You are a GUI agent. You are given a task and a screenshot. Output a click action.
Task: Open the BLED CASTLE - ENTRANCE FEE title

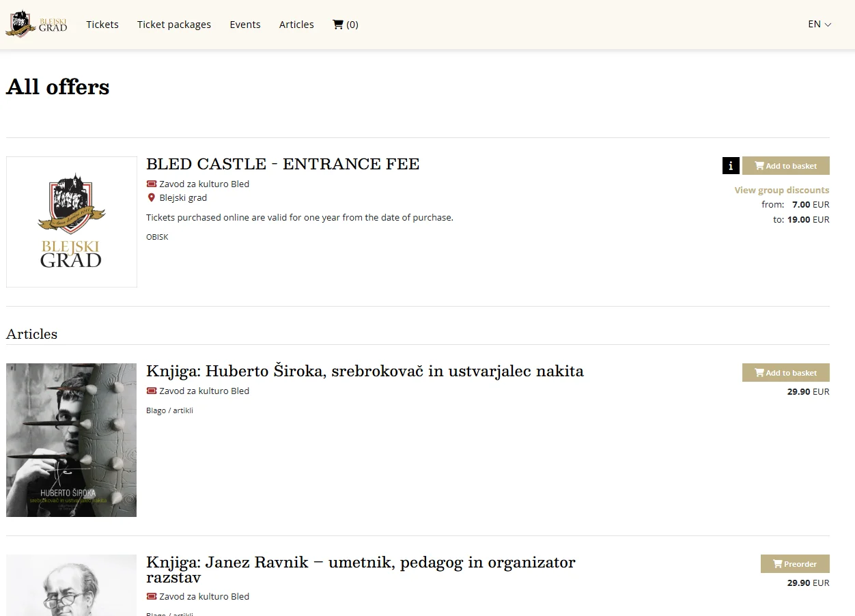(283, 164)
